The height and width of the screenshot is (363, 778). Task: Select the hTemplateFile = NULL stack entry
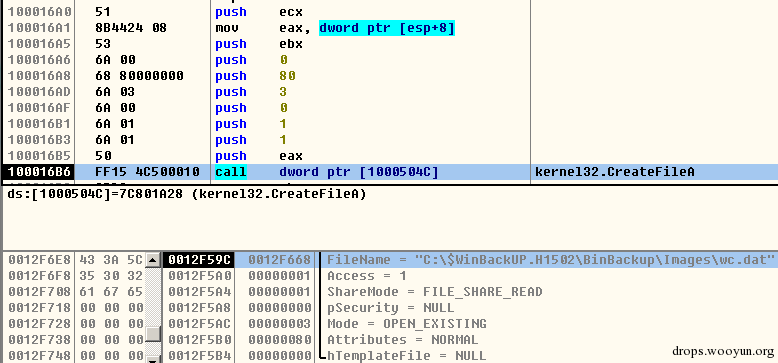[470, 356]
